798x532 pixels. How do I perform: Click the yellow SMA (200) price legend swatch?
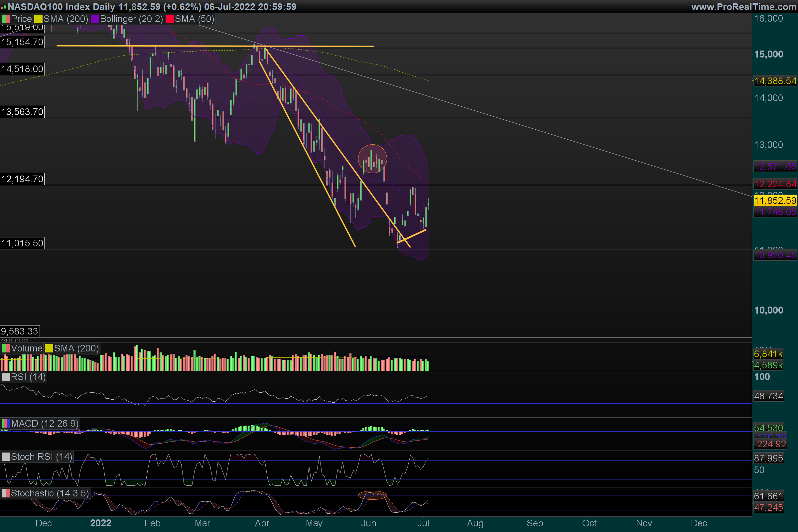coord(38,19)
